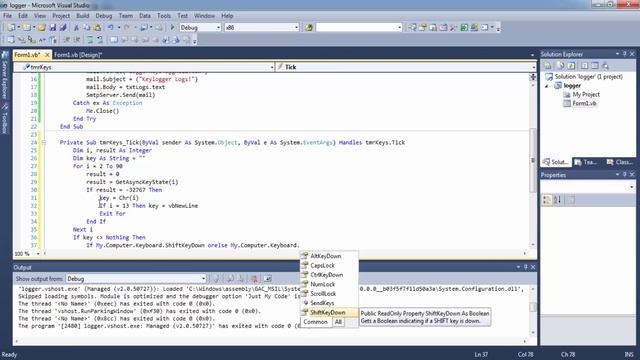Toggle pin on Output panel

(x=526, y=267)
